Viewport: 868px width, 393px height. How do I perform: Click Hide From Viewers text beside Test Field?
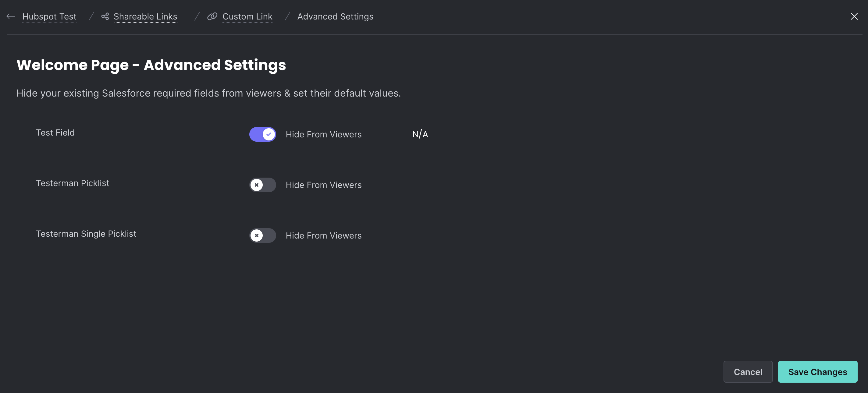click(323, 134)
